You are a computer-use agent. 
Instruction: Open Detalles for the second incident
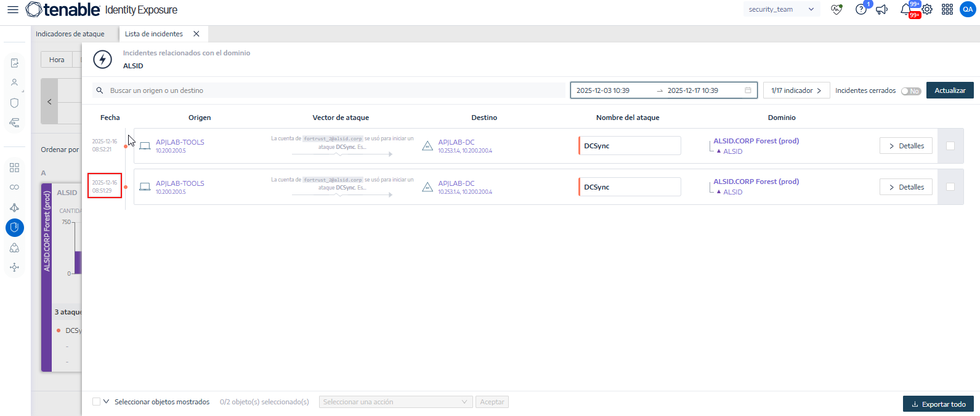905,187
